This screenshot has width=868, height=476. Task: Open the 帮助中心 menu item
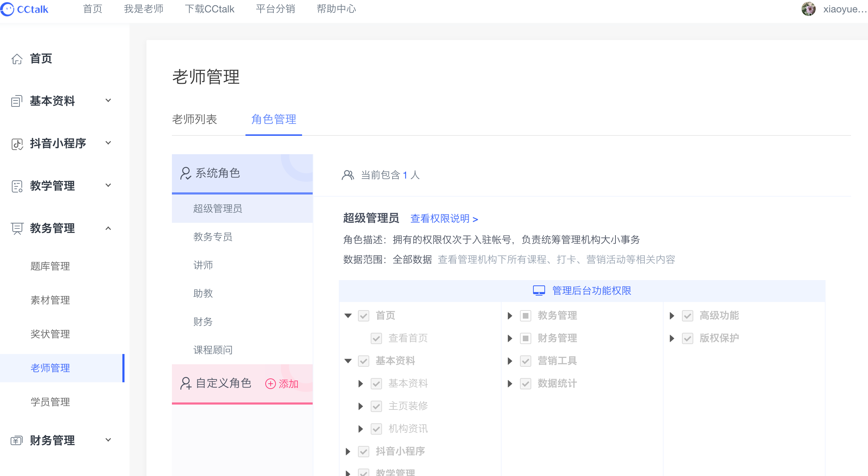pyautogui.click(x=336, y=9)
